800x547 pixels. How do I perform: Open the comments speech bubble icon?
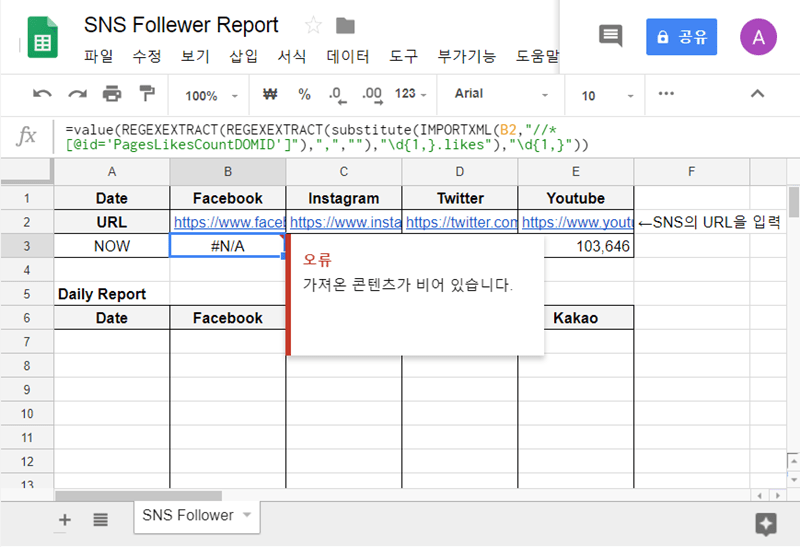[x=611, y=36]
